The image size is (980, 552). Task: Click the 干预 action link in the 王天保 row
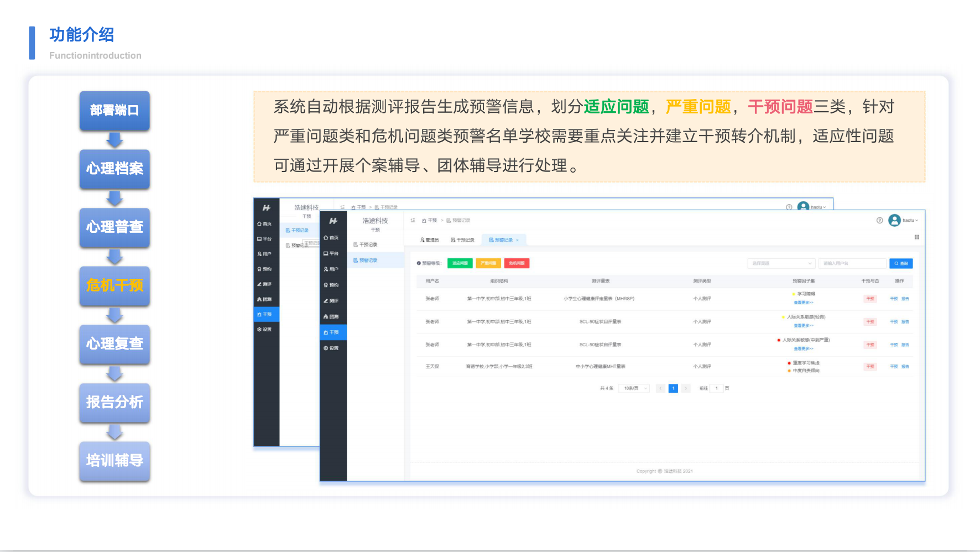[894, 367]
